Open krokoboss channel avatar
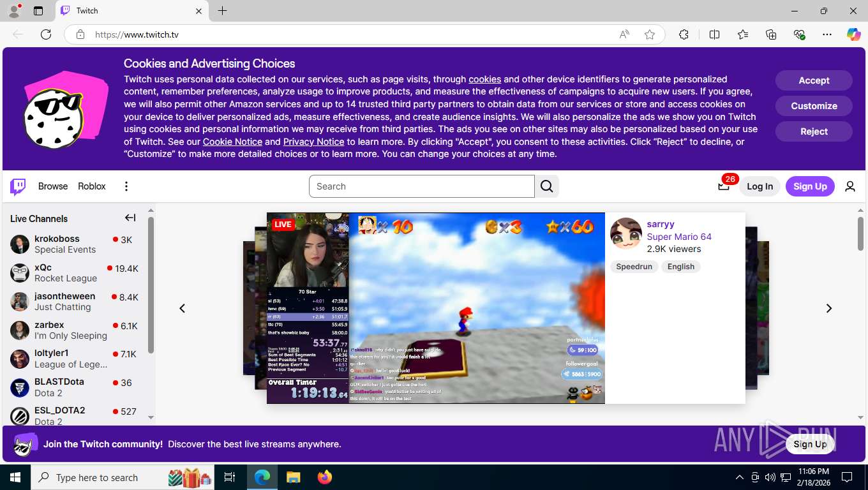Viewport: 868px width, 490px height. pyautogui.click(x=20, y=244)
